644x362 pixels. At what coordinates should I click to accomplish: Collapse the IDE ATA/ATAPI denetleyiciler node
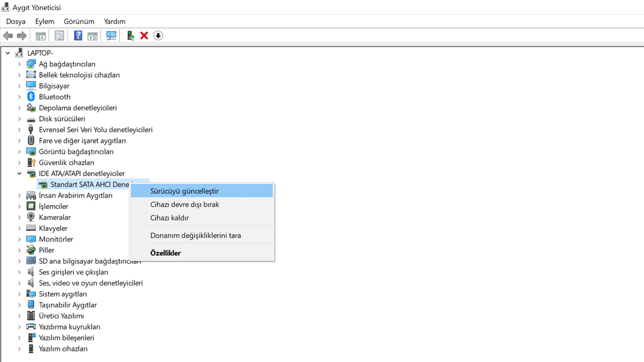point(19,173)
